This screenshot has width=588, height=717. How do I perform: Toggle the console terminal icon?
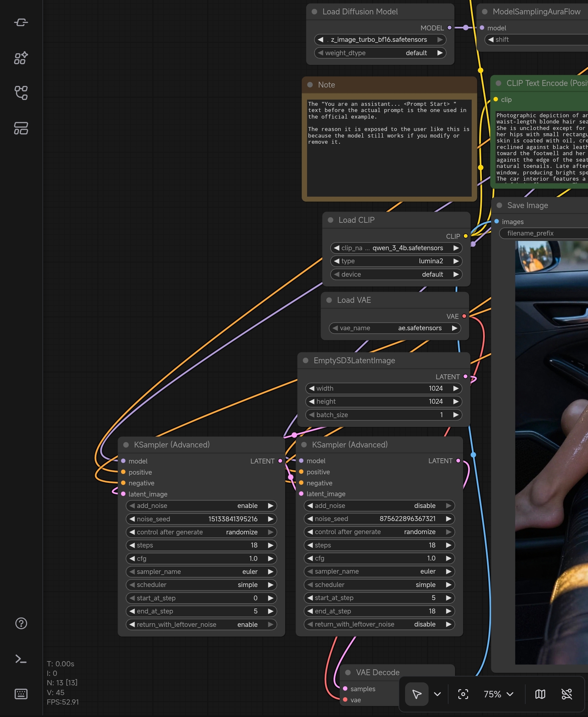point(21,659)
